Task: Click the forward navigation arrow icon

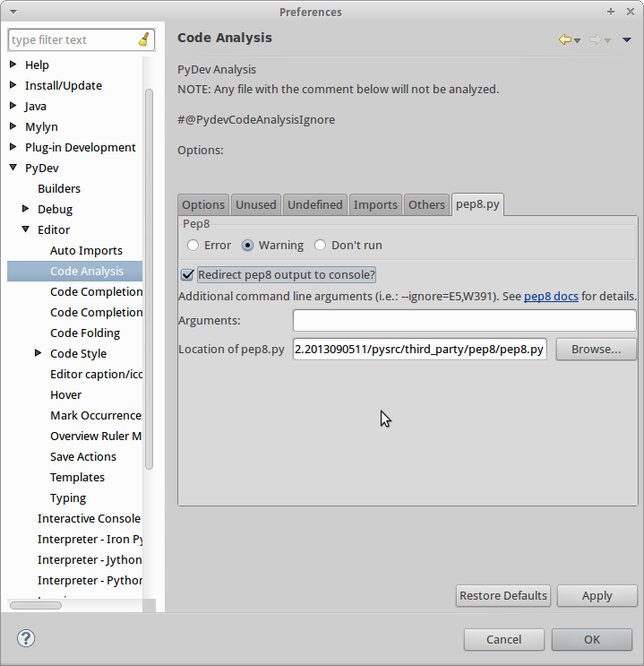Action: click(x=595, y=39)
